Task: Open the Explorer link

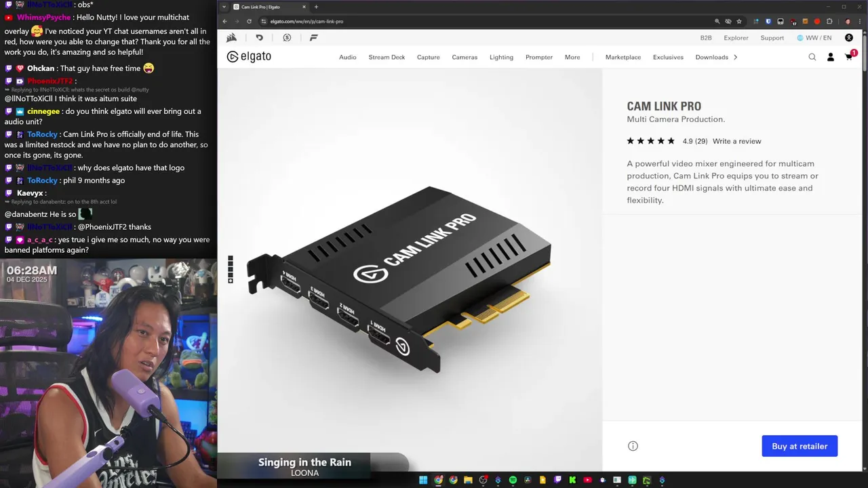Action: coord(736,38)
